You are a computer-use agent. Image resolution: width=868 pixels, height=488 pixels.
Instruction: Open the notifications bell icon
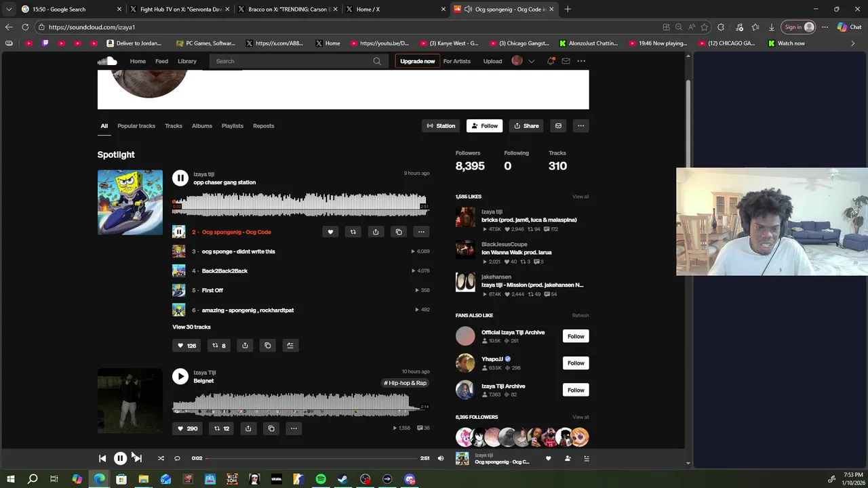[x=551, y=61]
